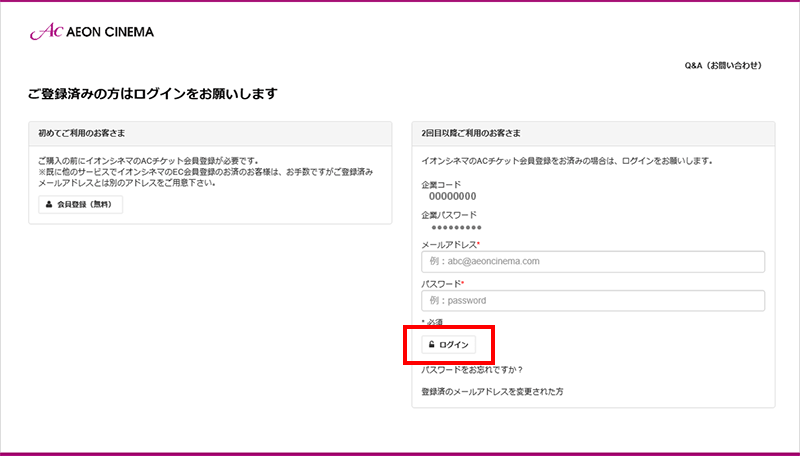Click the AEON CINEMA logo text
Screen dimensions: 800x456
pyautogui.click(x=110, y=32)
